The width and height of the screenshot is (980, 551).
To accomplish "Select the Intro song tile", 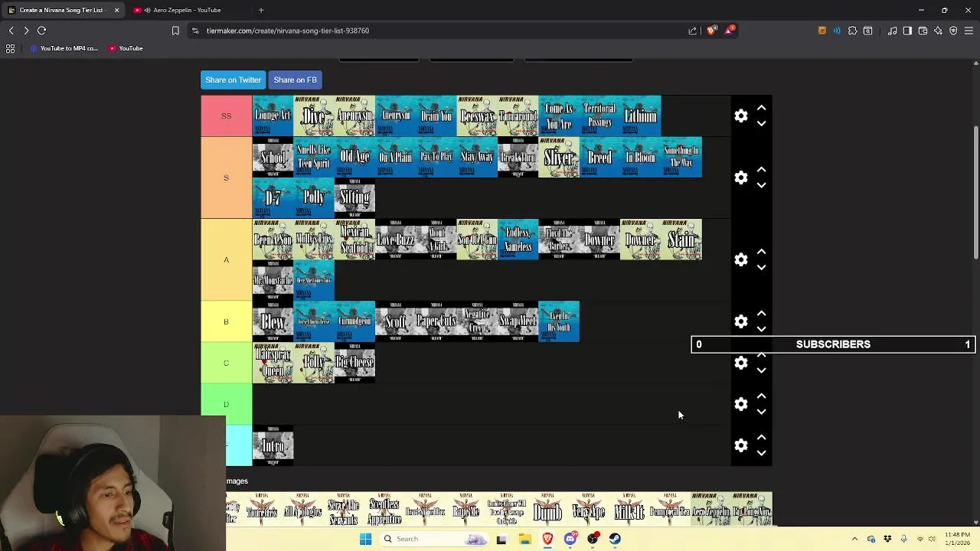I will pos(273,445).
